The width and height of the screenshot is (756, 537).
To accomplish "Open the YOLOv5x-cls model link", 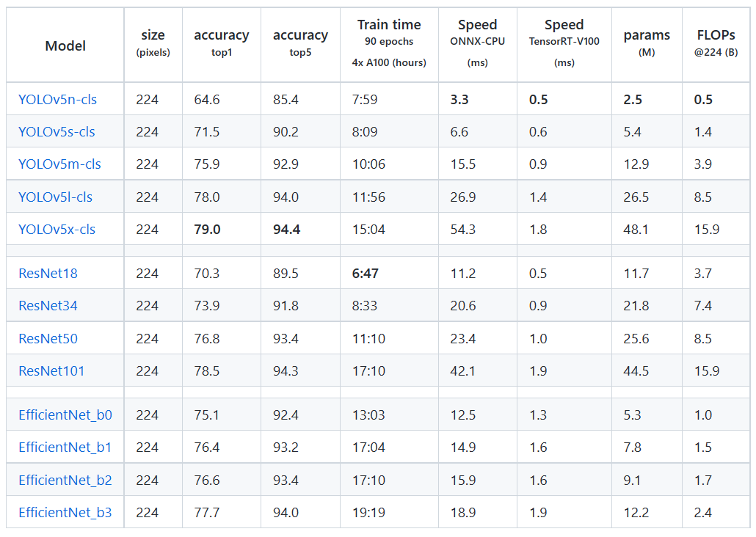I will click(57, 229).
